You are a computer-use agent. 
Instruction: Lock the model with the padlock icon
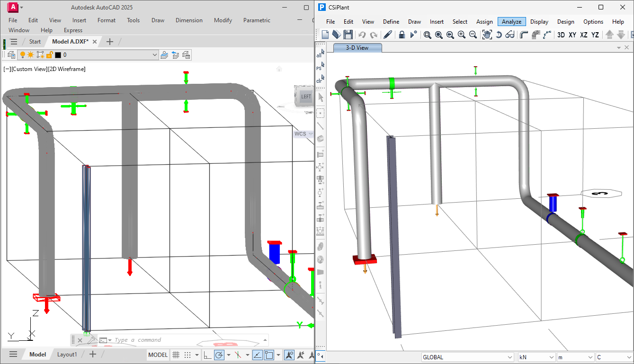pyautogui.click(x=402, y=35)
